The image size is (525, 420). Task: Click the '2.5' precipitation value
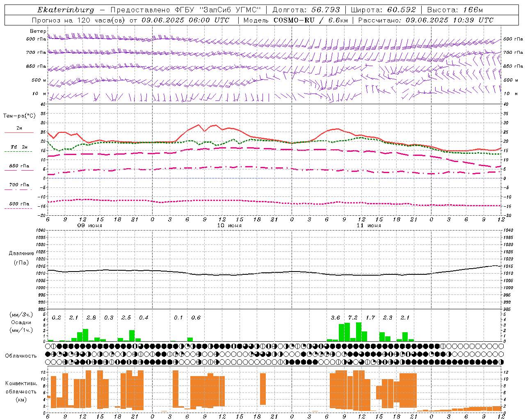[x=126, y=318]
